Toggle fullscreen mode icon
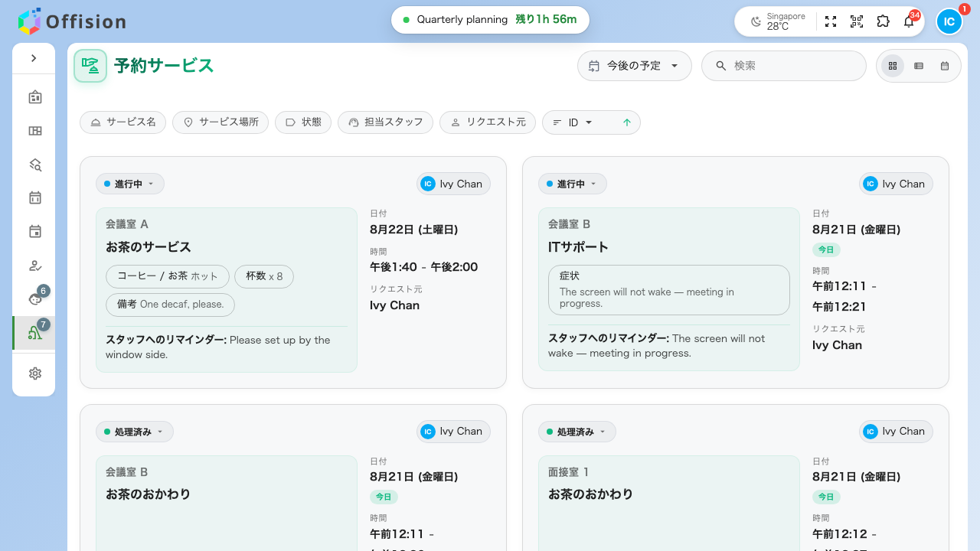 tap(831, 21)
